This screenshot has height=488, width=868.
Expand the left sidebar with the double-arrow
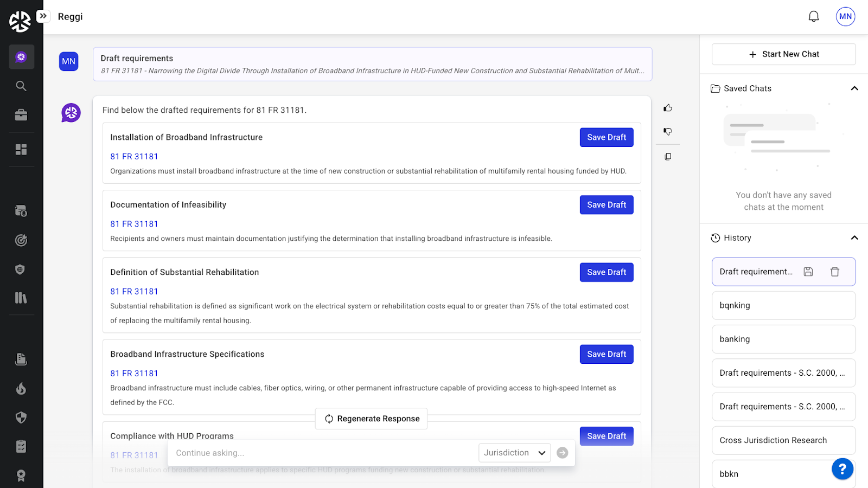(x=43, y=16)
